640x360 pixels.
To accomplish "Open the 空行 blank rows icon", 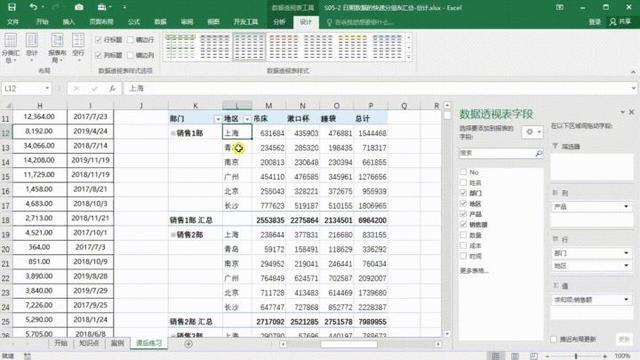I will tap(78, 47).
